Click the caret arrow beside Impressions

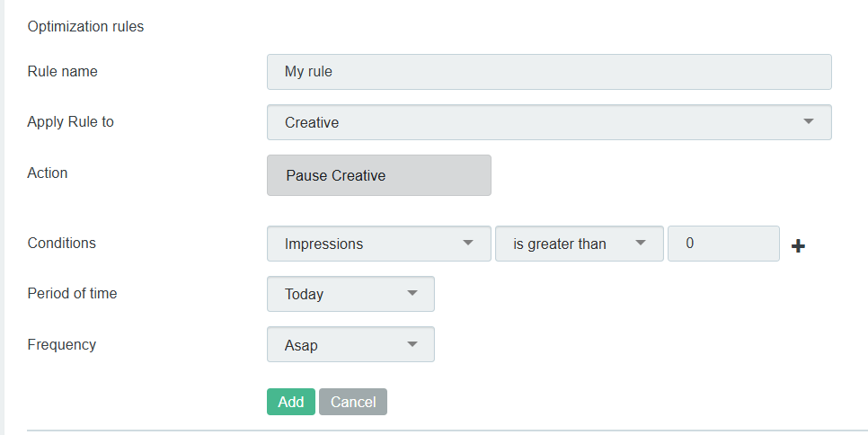point(467,243)
